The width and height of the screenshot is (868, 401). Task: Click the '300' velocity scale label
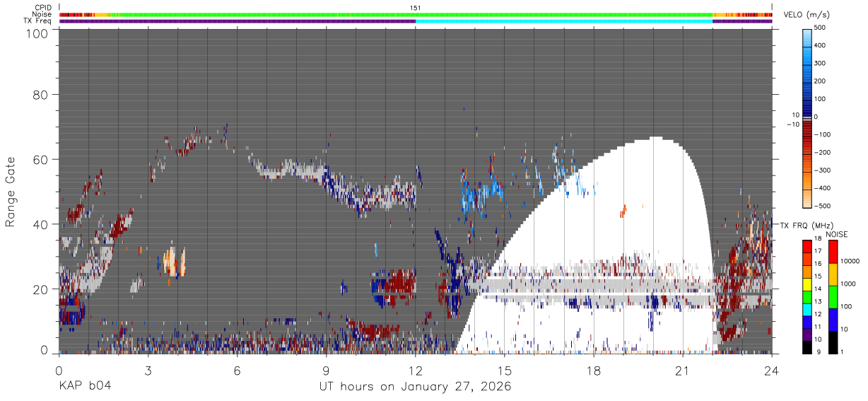(821, 64)
